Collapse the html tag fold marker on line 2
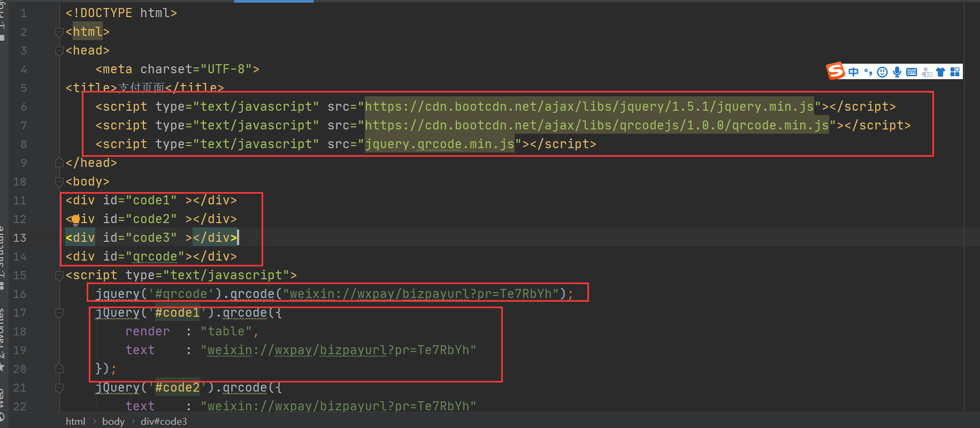The width and height of the screenshot is (980, 428). [x=59, y=32]
